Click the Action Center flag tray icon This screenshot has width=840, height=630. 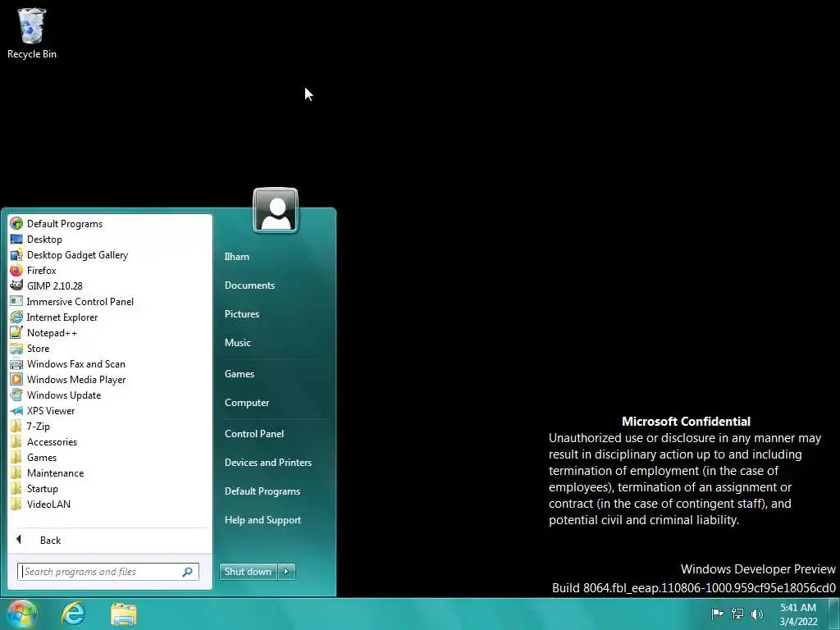point(717,614)
